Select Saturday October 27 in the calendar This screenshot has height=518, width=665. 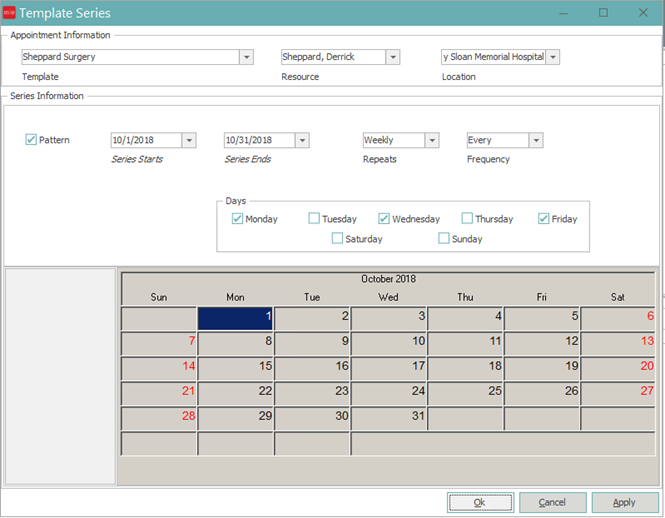[618, 394]
